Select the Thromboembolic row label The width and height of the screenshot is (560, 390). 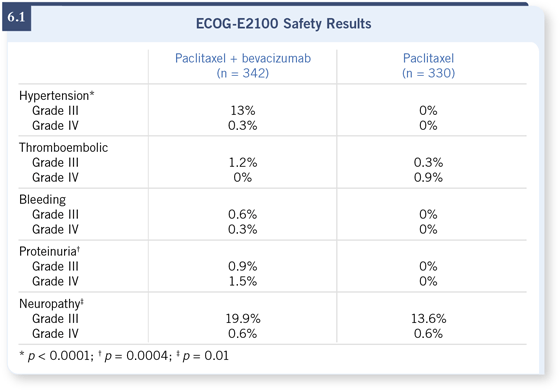[64, 148]
